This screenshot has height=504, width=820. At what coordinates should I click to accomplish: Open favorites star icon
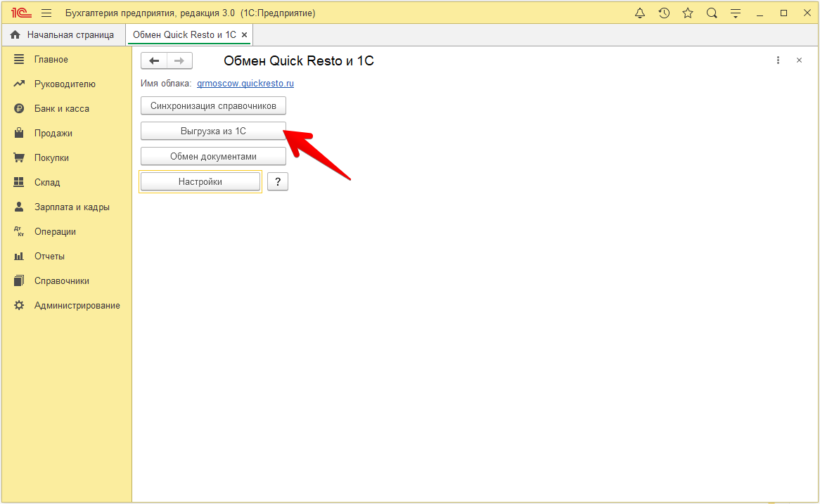(688, 13)
